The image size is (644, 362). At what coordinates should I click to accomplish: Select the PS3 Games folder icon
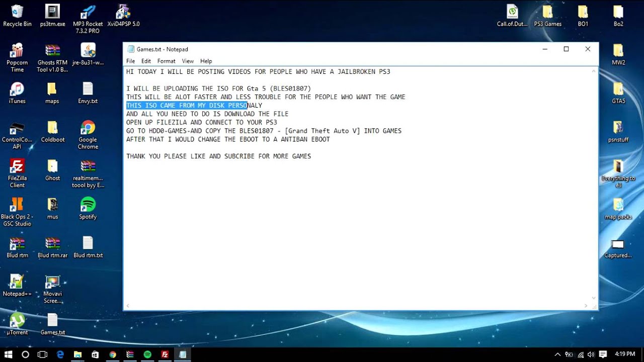(547, 16)
